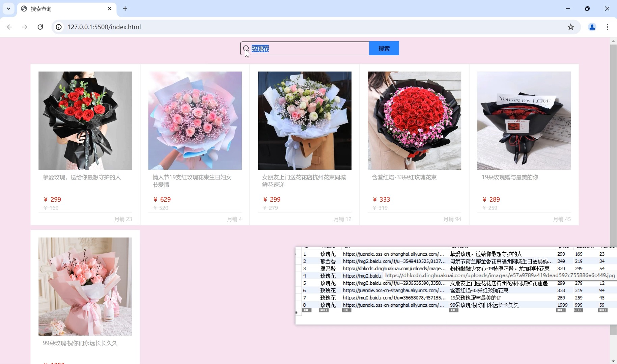The height and width of the screenshot is (364, 617).
Task: Open a new tab with plus button
Action: (125, 9)
